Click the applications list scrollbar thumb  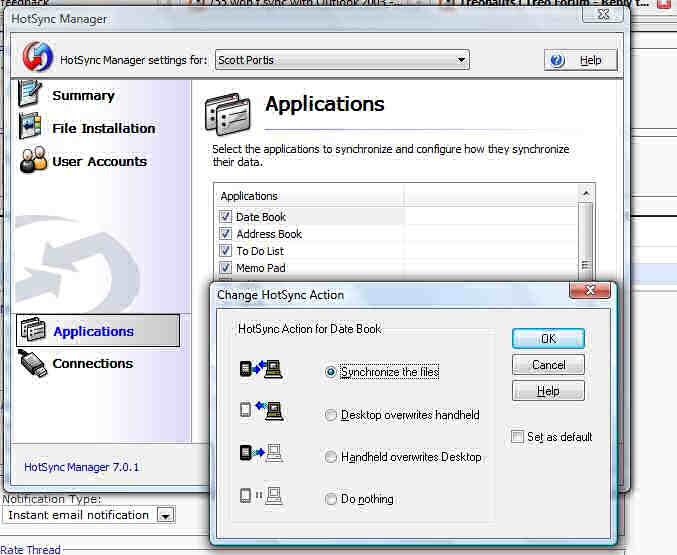(x=586, y=242)
